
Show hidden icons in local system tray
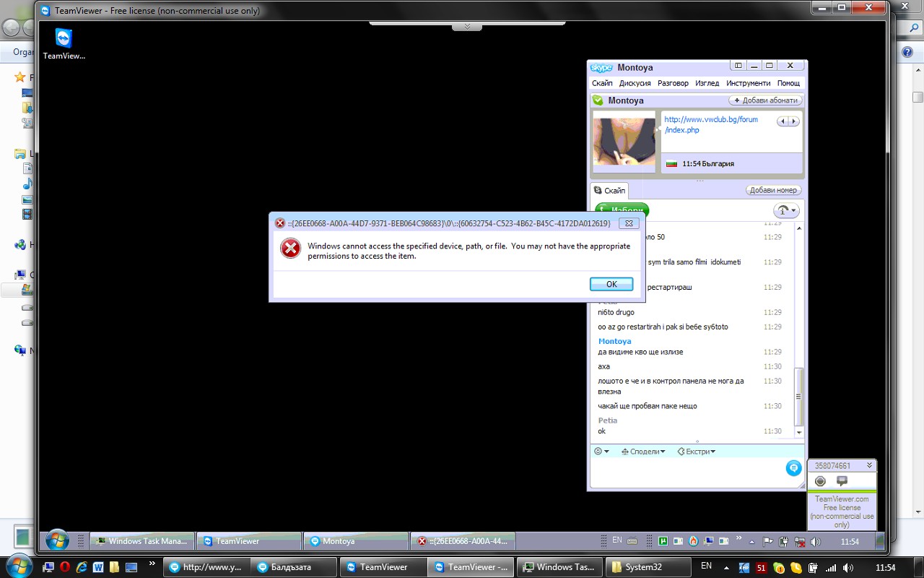[726, 567]
